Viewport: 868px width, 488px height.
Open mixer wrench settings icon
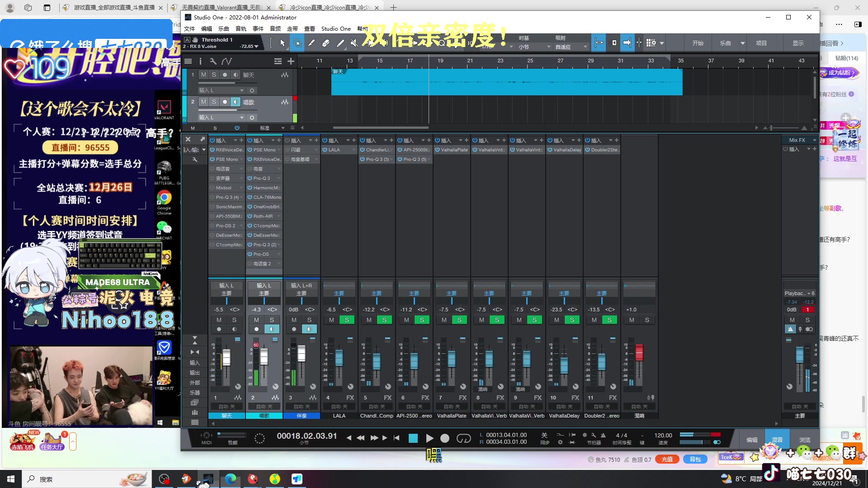(x=195, y=160)
